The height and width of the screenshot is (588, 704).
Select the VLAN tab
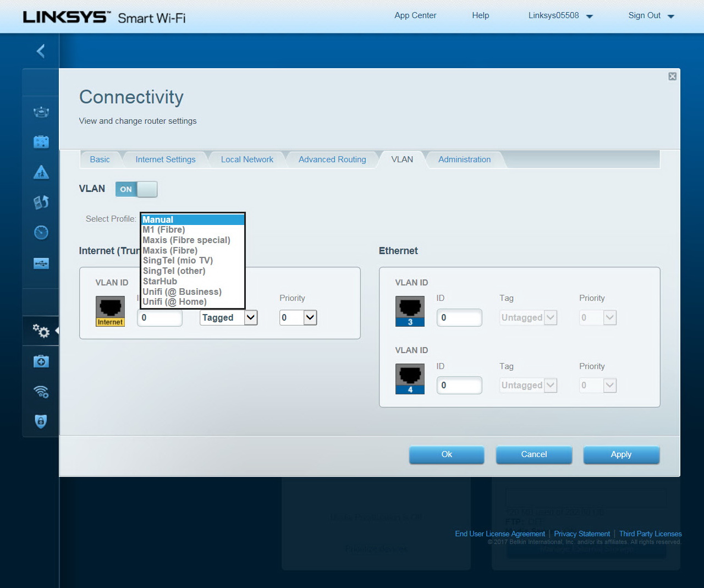(402, 160)
